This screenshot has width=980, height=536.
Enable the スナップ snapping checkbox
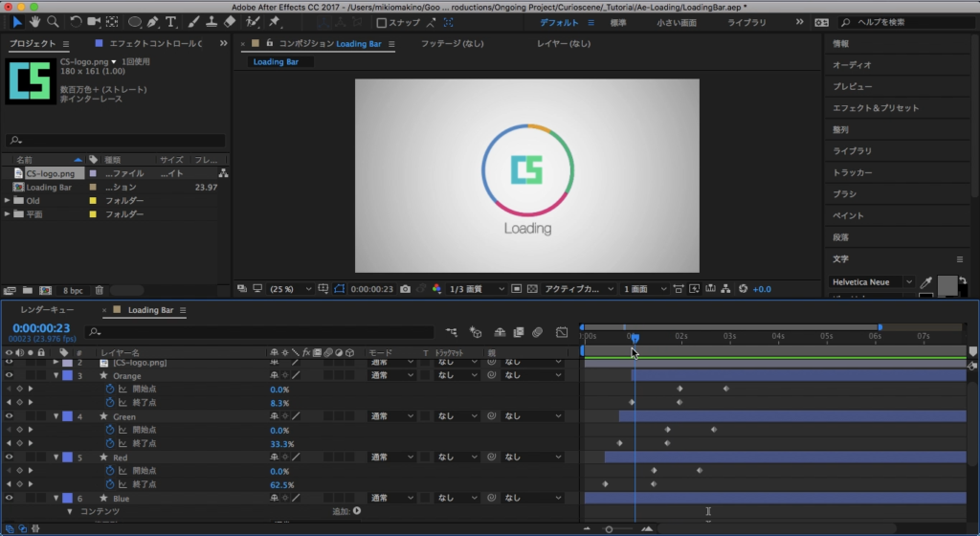383,23
